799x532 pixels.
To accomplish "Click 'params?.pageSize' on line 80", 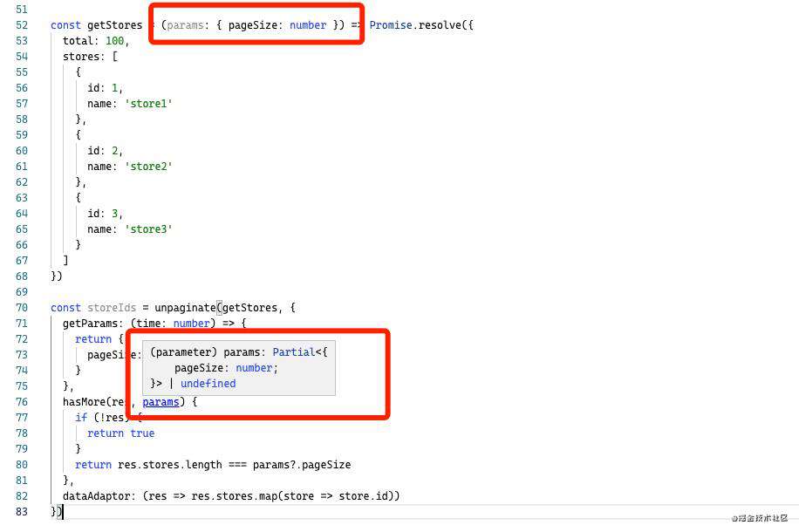I will point(302,465).
